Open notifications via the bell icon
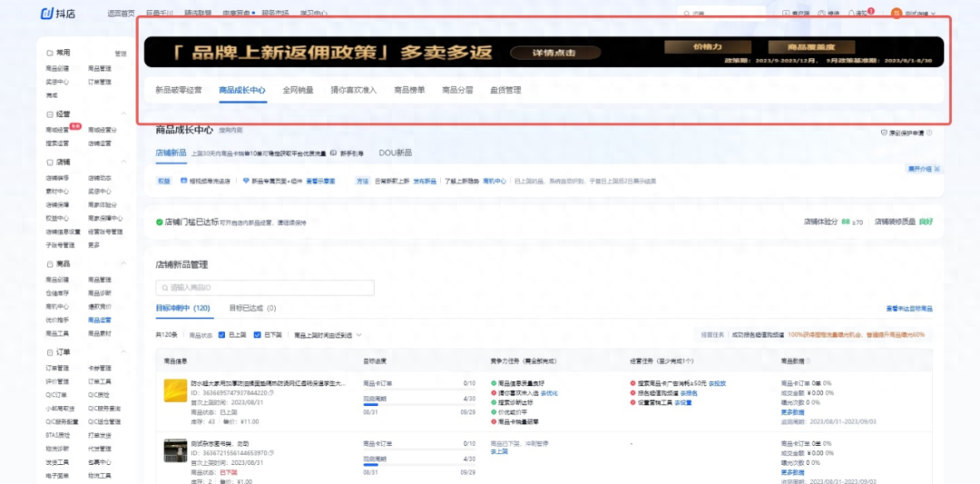This screenshot has width=980, height=484. click(x=851, y=13)
